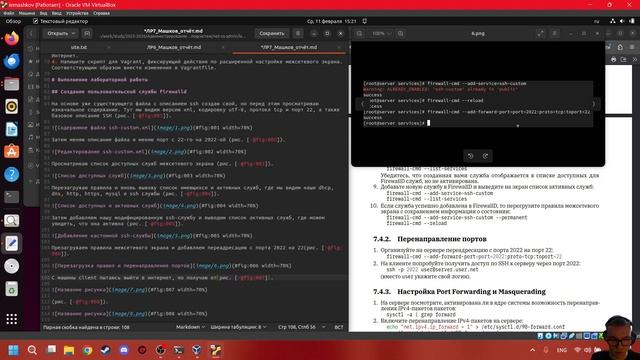This screenshot has height=360, width=640.
Task: Zoom out in the image viewer
Action: (359, 33)
